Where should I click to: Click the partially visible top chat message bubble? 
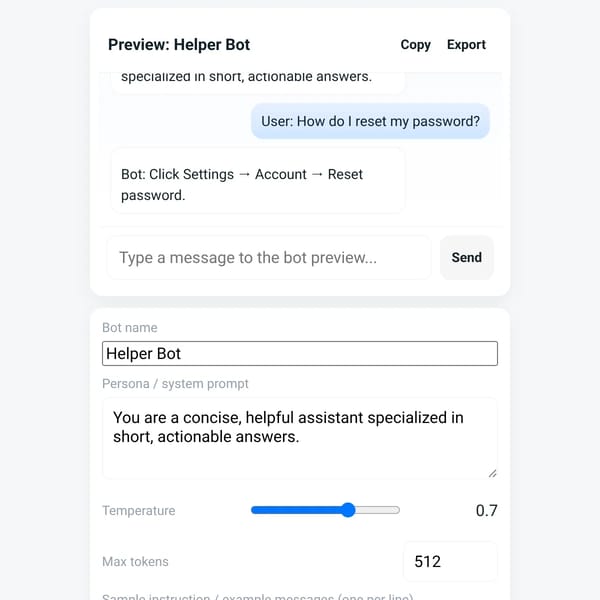(258, 82)
